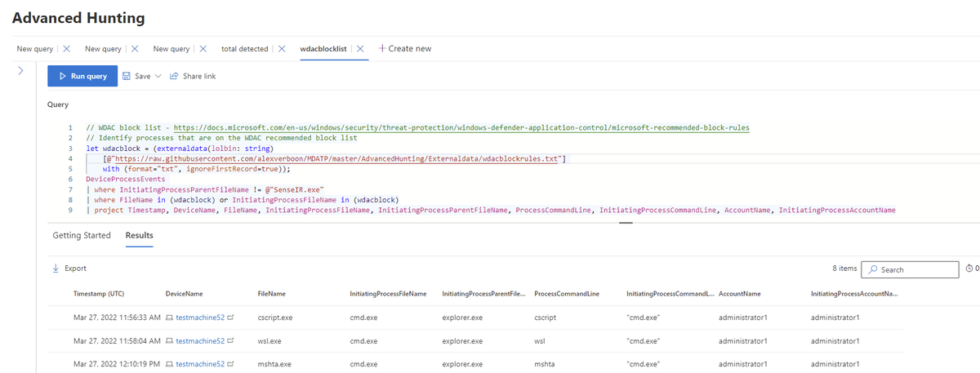The width and height of the screenshot is (980, 373).
Task: Click the results Search box
Action: tap(911, 269)
